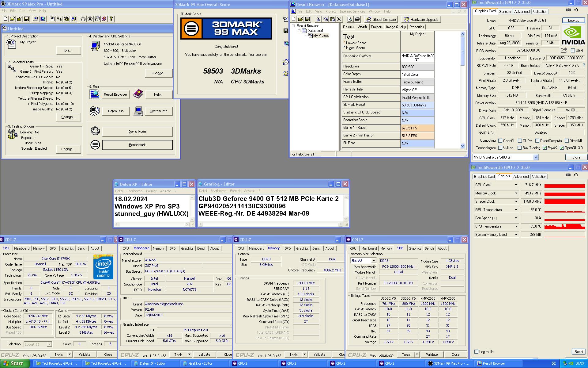588x368 pixels.
Task: Click Demo Mode swirl icon in 3DMark toolbar
Action: coord(83,19)
